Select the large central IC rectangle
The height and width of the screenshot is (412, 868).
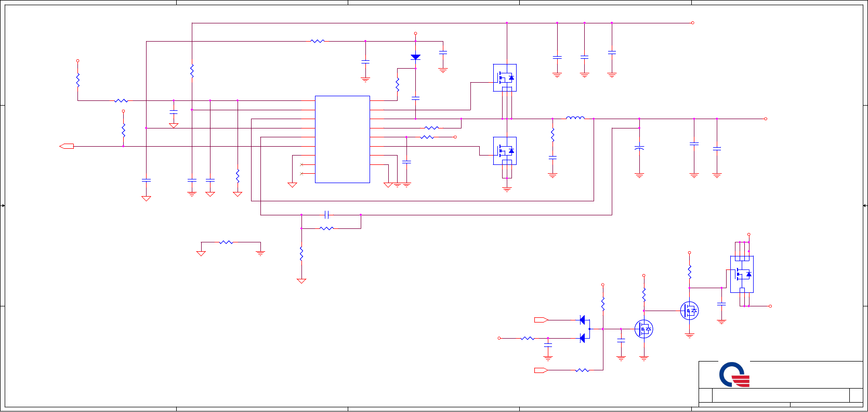343,139
